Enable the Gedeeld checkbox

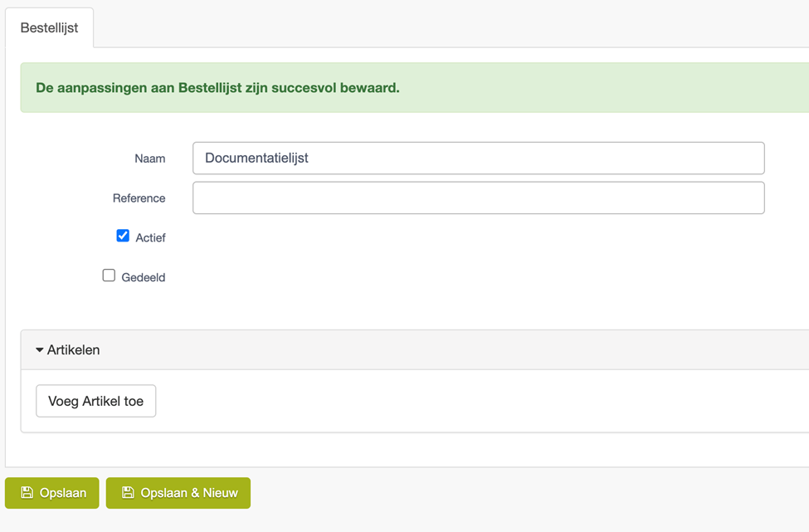109,276
